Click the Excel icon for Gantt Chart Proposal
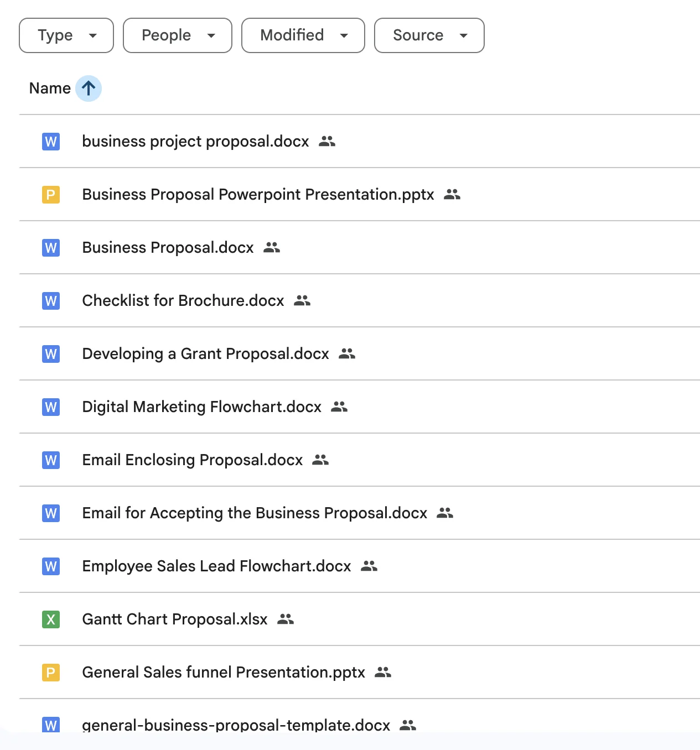Screen dimensions: 700x750 point(51,619)
